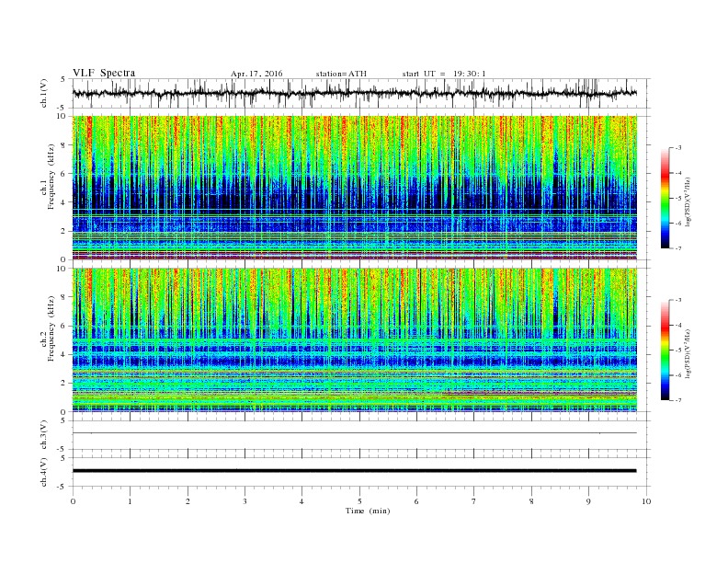Click the "-7" tick on ch.2 colorbar
728x563 pixels.
[x=677, y=400]
